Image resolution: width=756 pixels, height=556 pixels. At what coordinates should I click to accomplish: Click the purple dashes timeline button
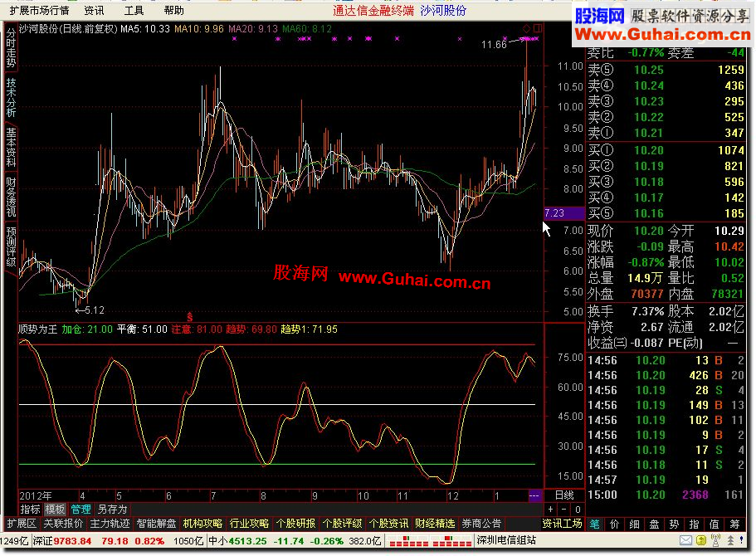coord(534,495)
